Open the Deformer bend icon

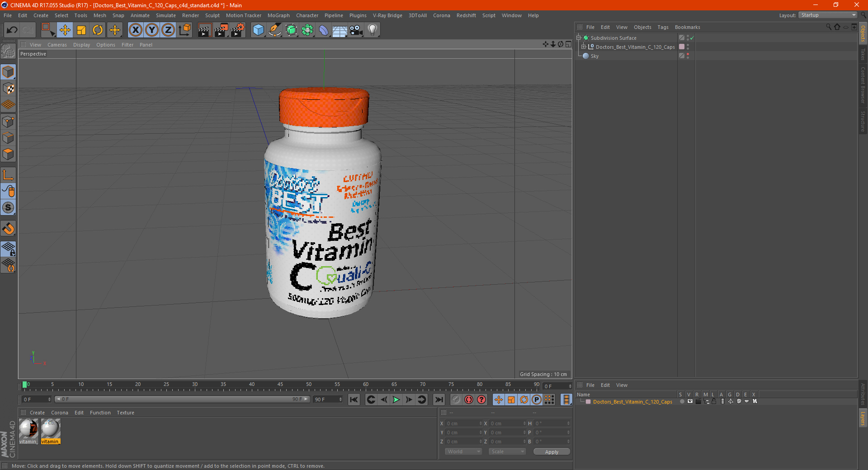click(324, 30)
